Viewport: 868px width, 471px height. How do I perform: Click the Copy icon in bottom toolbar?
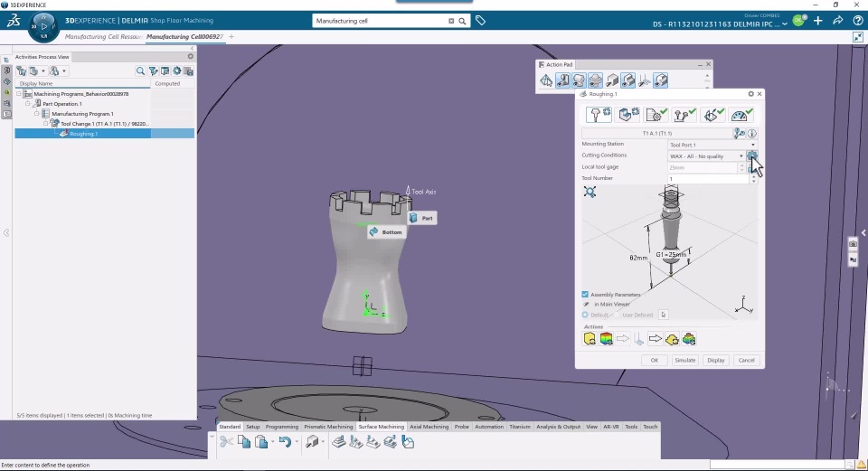point(244,442)
